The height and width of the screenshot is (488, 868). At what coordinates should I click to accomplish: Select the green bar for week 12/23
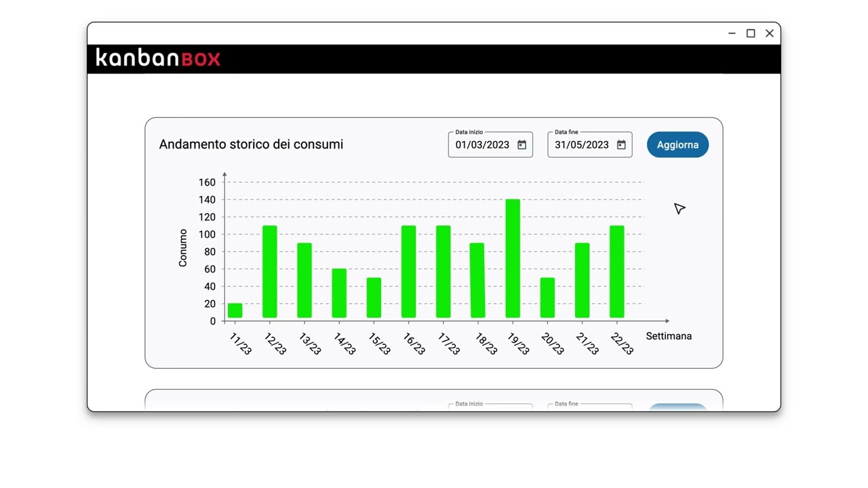(x=270, y=272)
